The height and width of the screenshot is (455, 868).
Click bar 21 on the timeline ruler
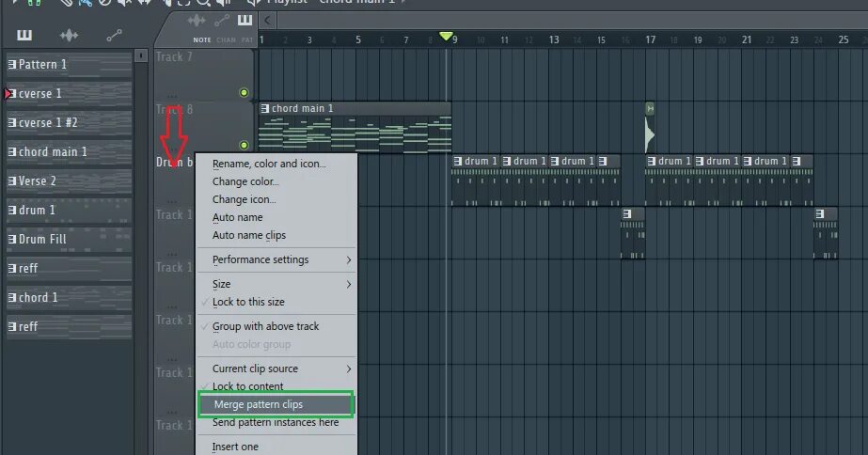point(747,39)
